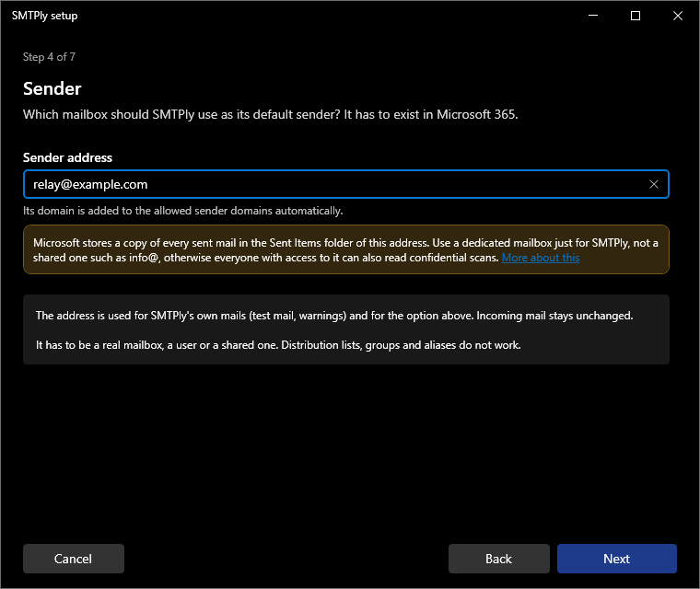Image resolution: width=700 pixels, height=589 pixels.
Task: Select the 'Its domain is added' hint text
Action: (183, 211)
